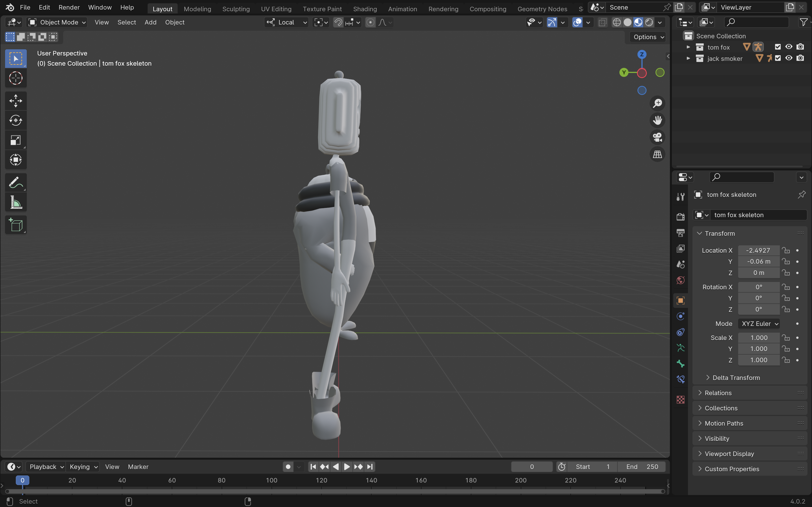Screen dimensions: 812x507
Task: Switch to orthographic grid view icon
Action: 657,154
